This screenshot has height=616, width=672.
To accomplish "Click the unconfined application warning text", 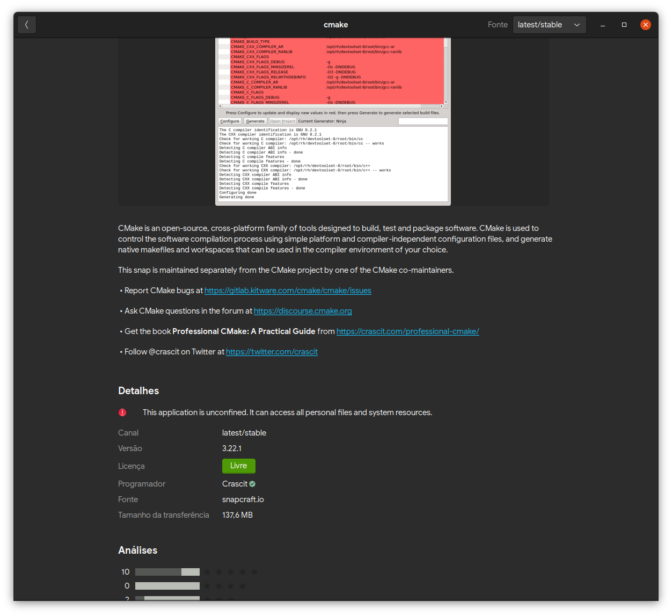I will 287,412.
